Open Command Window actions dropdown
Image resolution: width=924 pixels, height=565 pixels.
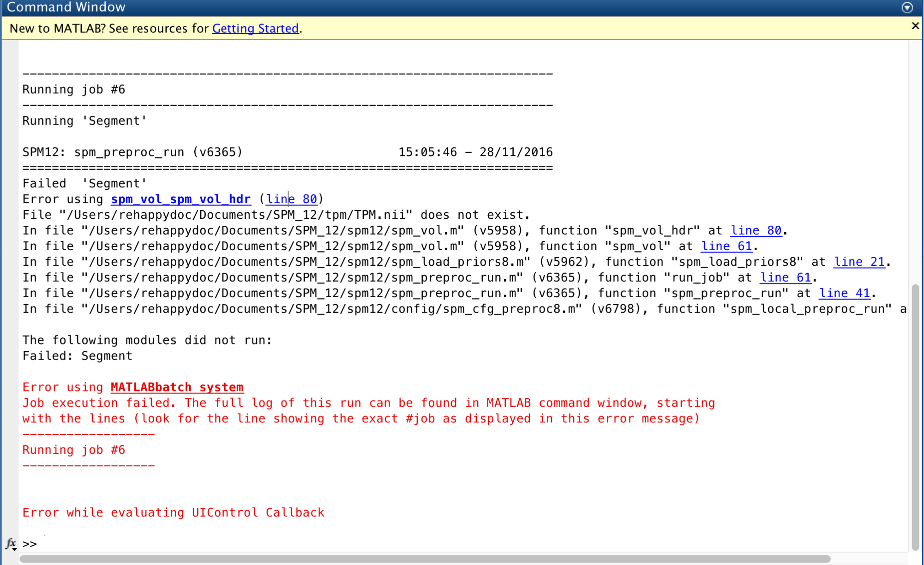click(907, 7)
